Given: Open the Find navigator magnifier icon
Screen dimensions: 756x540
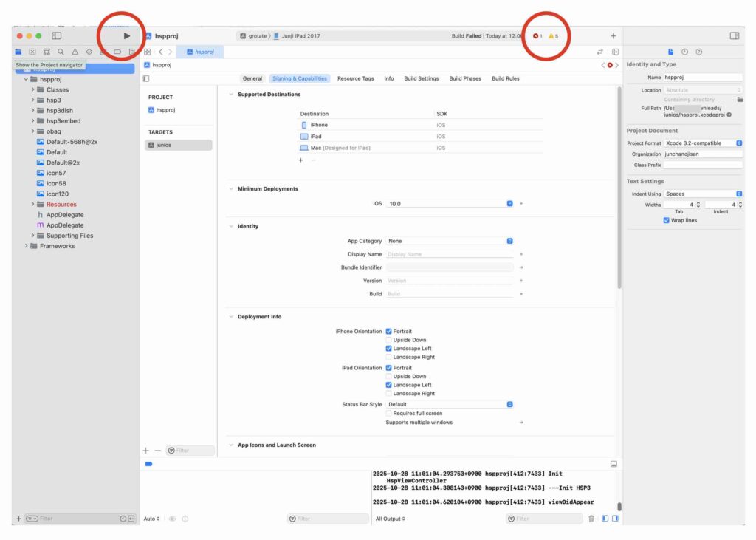Looking at the screenshot, I should 61,52.
